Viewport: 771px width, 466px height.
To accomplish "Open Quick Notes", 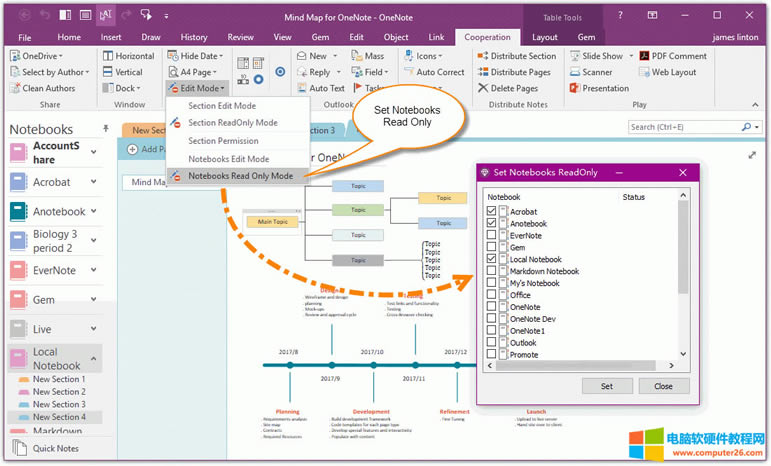I will 46,448.
